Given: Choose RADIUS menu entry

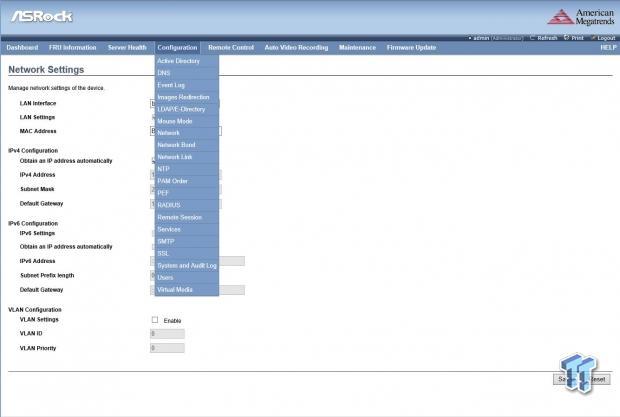Looking at the screenshot, I should [187, 205].
